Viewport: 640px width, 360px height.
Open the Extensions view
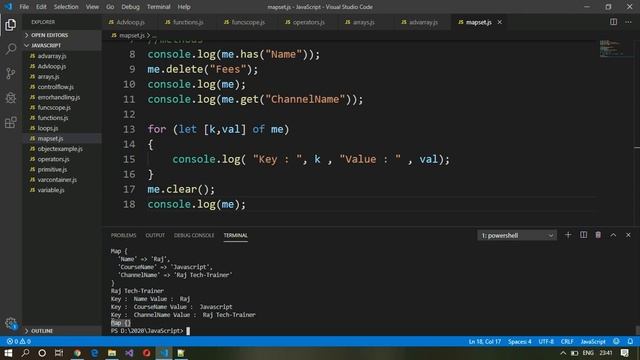[x=11, y=122]
